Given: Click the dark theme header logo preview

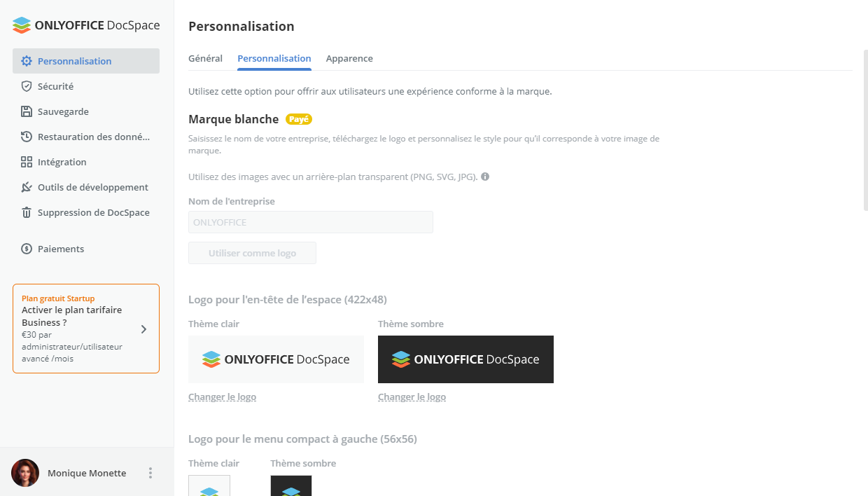Looking at the screenshot, I should [x=465, y=359].
